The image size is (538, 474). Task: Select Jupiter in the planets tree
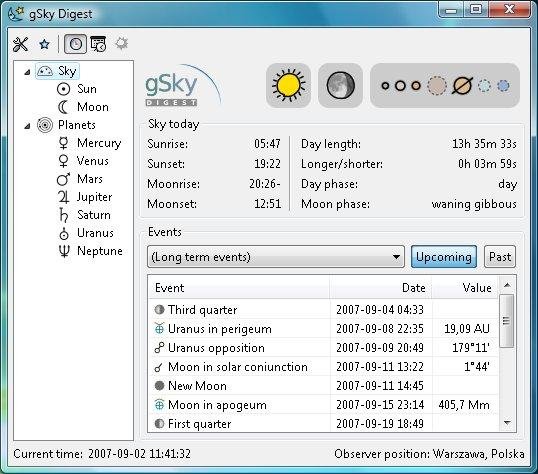pos(85,197)
